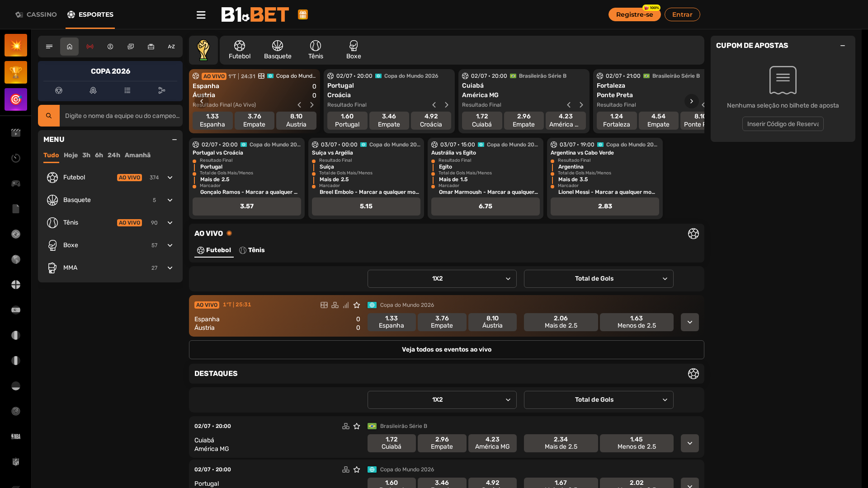868x488 pixels.
Task: Open the trophy sidebar shortcut
Action: coord(16,72)
